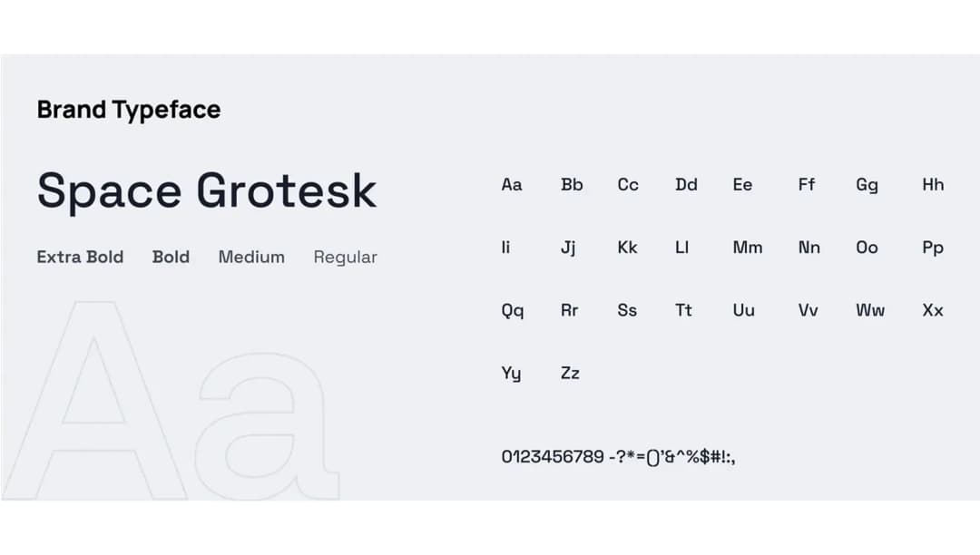Screen dimensions: 980x555
Task: Select the Extra Bold weight label
Action: click(x=80, y=258)
